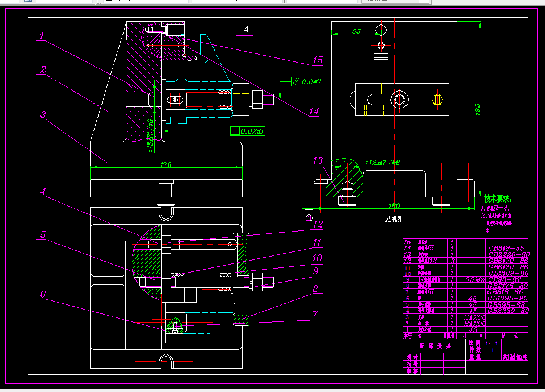Click the '设计' title block cell
545x392 pixels.
click(x=412, y=357)
